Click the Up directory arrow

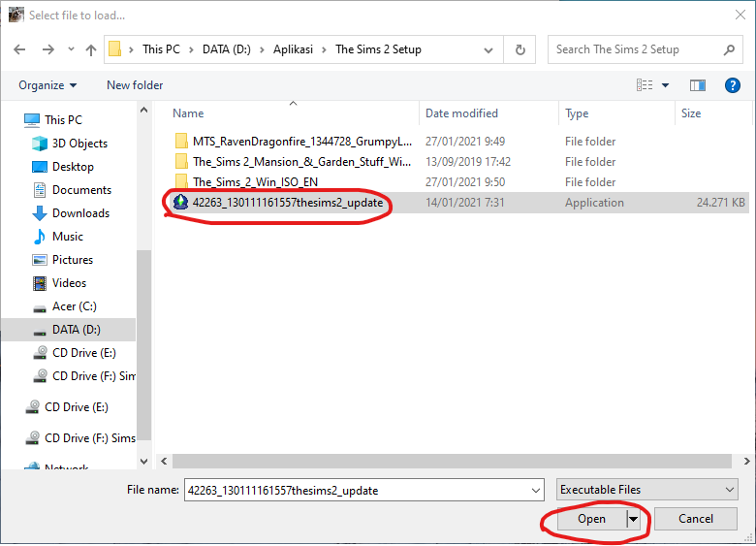coord(91,49)
